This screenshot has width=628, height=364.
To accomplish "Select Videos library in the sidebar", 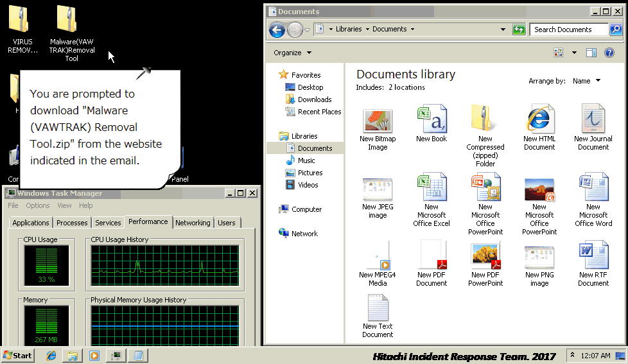I will [x=302, y=185].
